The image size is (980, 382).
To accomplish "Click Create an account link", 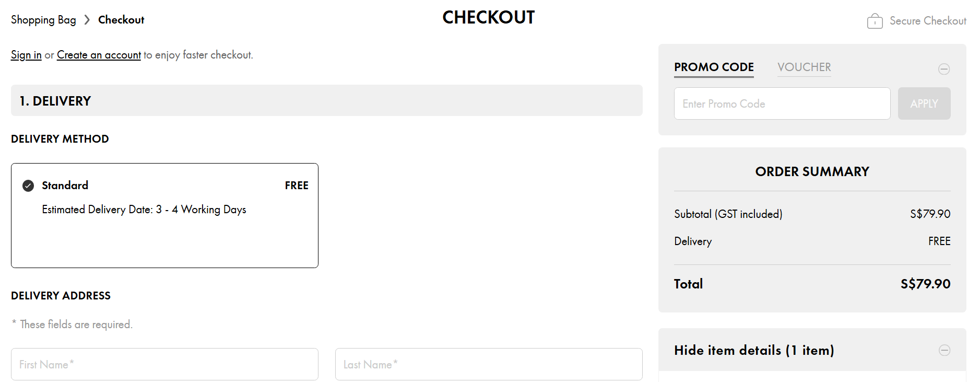I will point(99,54).
